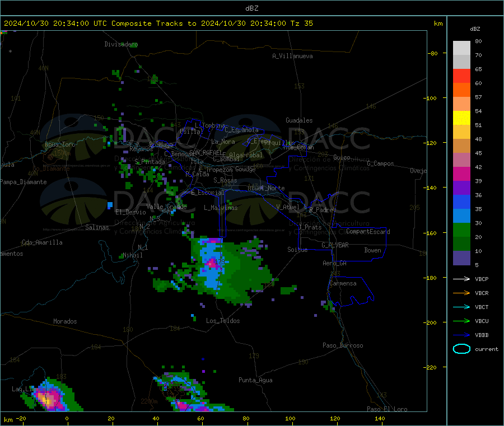
Task: Click the Paso_Barroso label
Action: pos(343,345)
